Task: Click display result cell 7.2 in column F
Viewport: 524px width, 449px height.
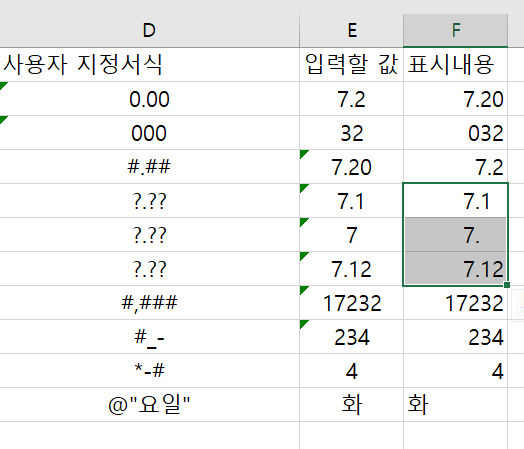Action: 455,167
